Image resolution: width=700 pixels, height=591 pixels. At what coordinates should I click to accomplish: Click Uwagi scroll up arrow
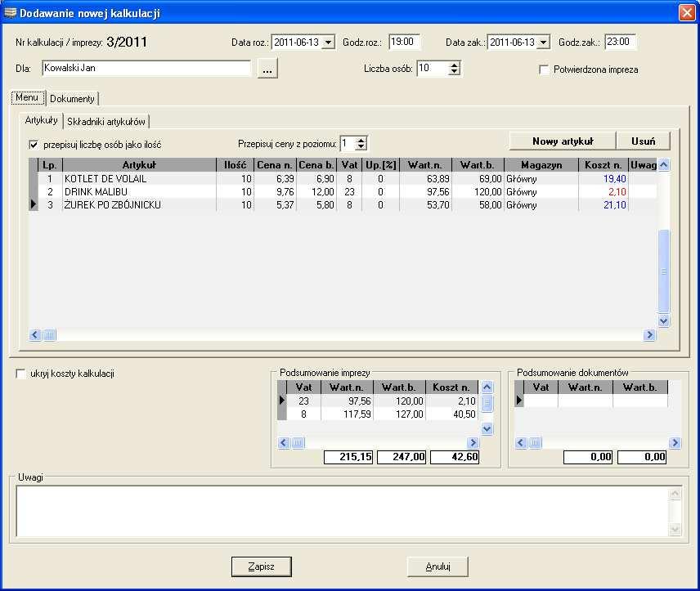(x=675, y=493)
